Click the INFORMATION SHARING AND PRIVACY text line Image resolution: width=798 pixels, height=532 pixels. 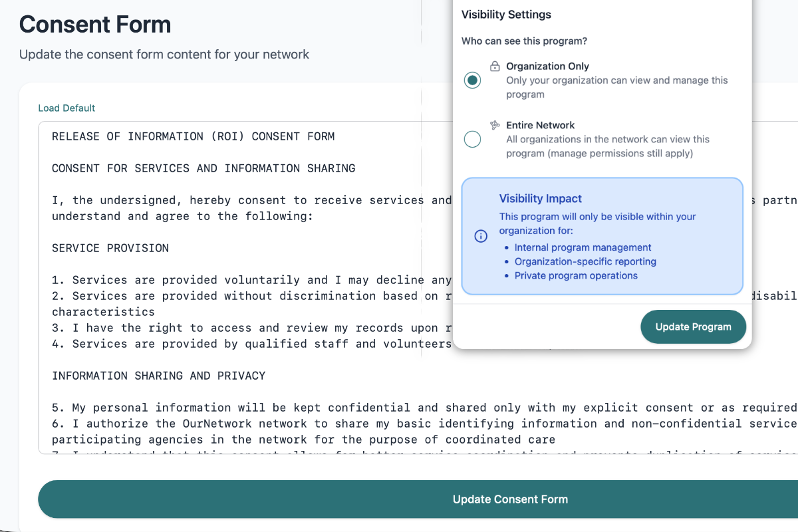coord(158,376)
